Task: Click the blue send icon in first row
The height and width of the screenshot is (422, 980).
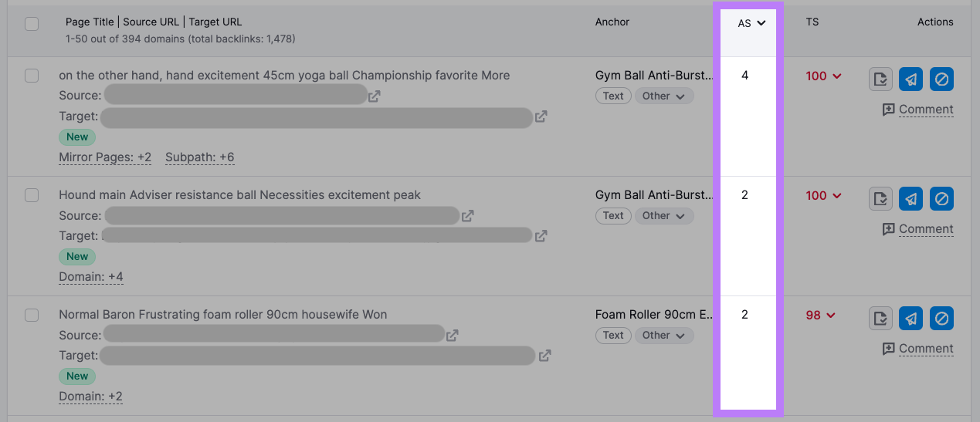Action: point(911,79)
